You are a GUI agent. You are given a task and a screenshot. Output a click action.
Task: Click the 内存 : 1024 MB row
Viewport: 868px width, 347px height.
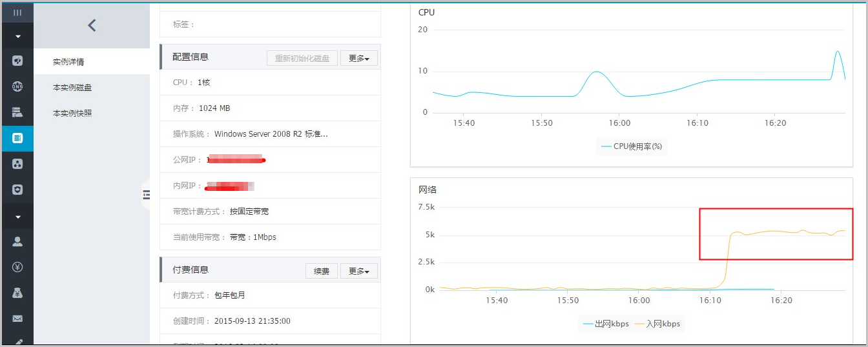[270, 108]
